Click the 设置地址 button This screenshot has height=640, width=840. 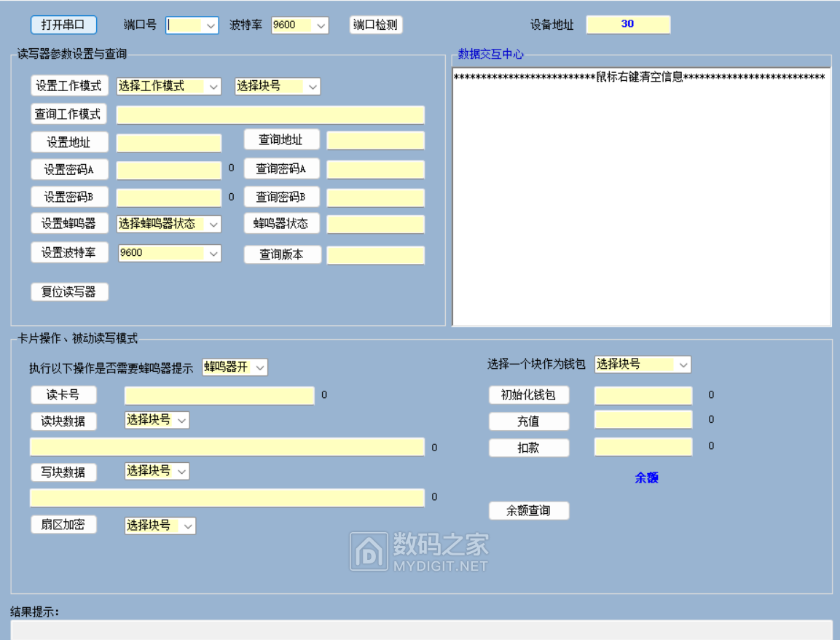coord(69,141)
